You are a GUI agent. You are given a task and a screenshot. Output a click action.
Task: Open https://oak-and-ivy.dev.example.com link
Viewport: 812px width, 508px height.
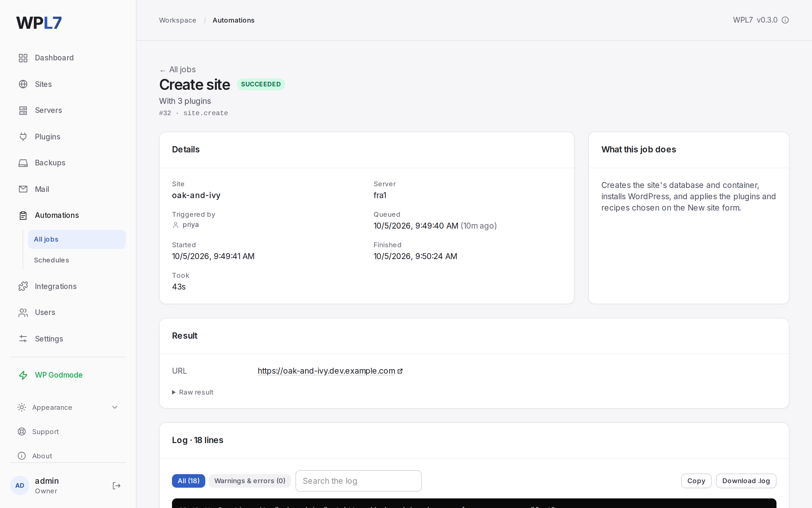[326, 371]
